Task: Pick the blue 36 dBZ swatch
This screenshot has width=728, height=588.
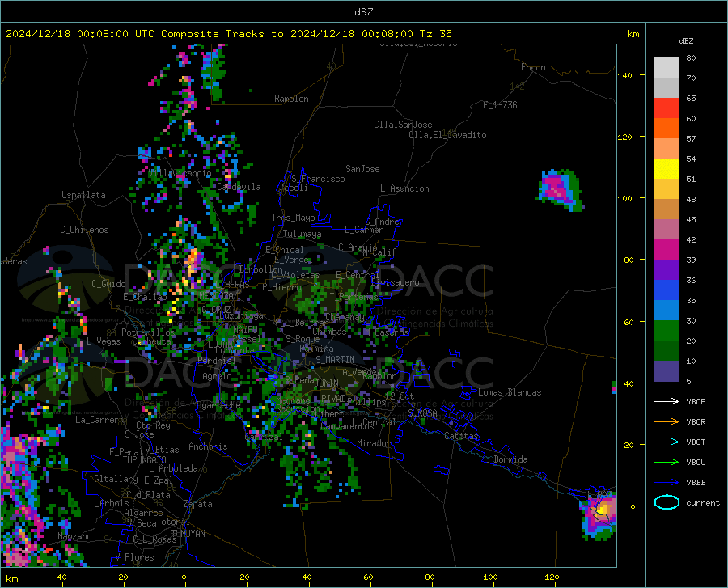Action: click(x=667, y=290)
